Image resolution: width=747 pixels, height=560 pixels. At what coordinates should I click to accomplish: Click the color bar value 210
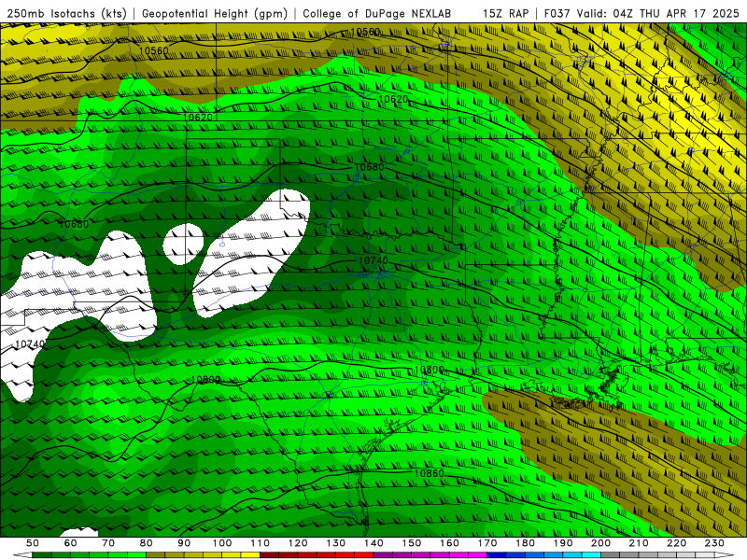639,543
